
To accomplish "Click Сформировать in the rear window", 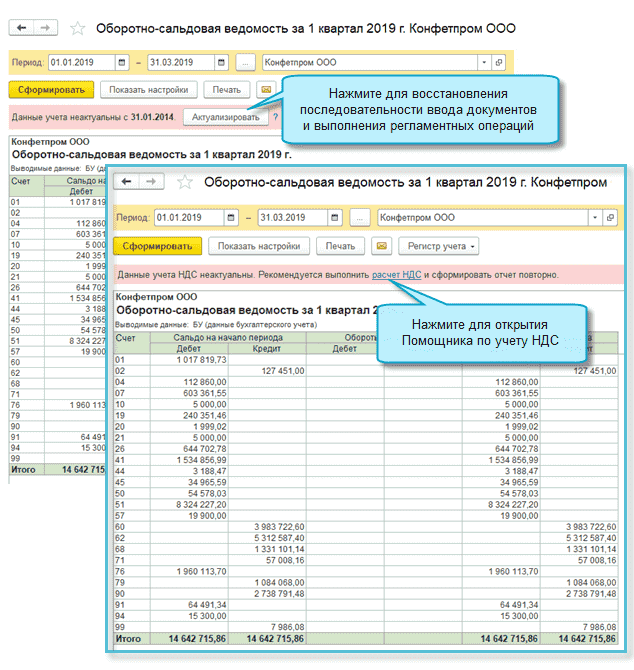I will [x=51, y=90].
